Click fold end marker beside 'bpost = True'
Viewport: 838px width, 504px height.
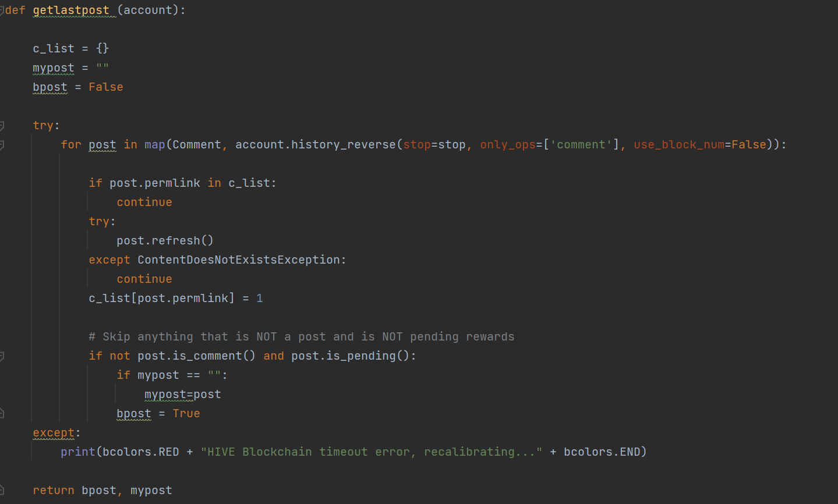point(2,414)
